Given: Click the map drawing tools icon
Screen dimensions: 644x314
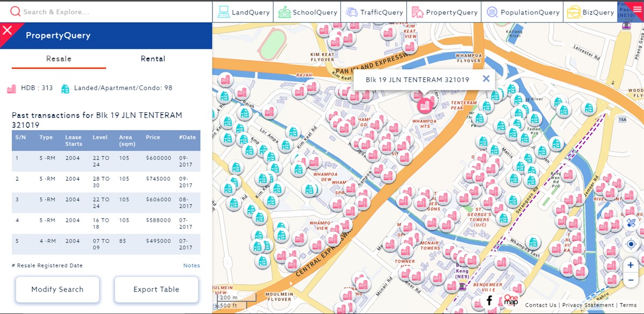Looking at the screenshot, I should [631, 223].
